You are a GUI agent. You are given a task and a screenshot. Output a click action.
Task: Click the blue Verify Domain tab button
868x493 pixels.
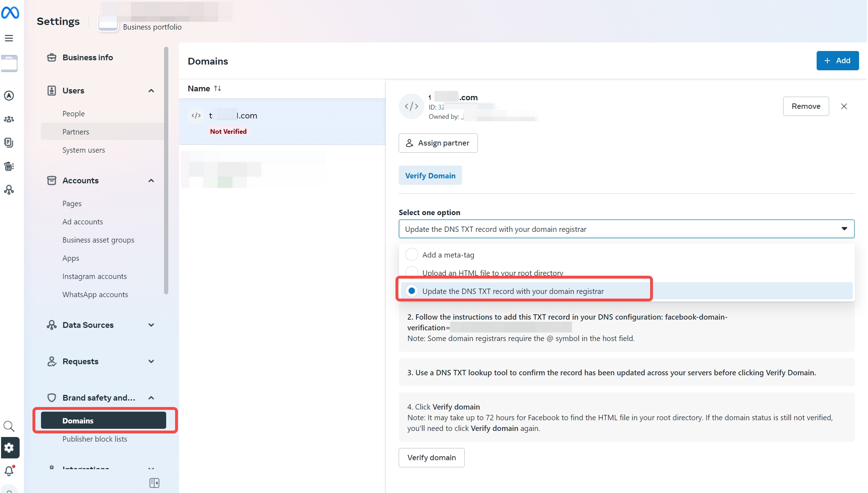pos(430,176)
